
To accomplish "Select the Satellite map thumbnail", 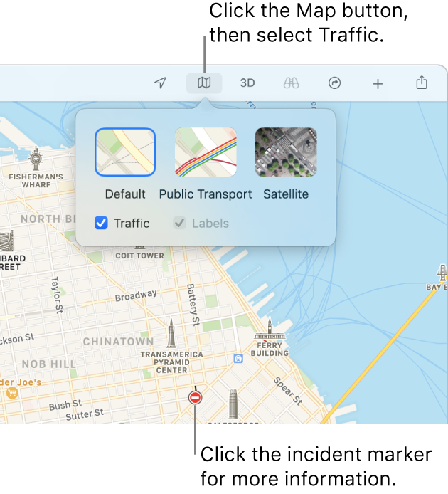I will (x=286, y=152).
